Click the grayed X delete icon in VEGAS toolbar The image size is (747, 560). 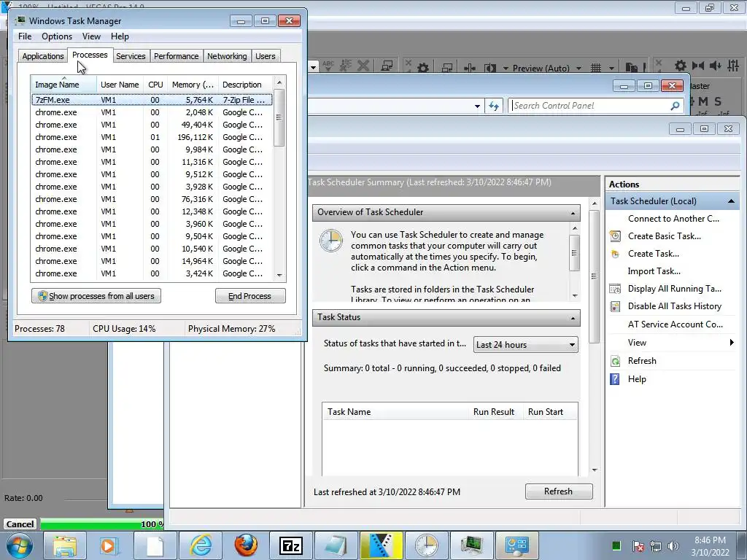[363, 66]
